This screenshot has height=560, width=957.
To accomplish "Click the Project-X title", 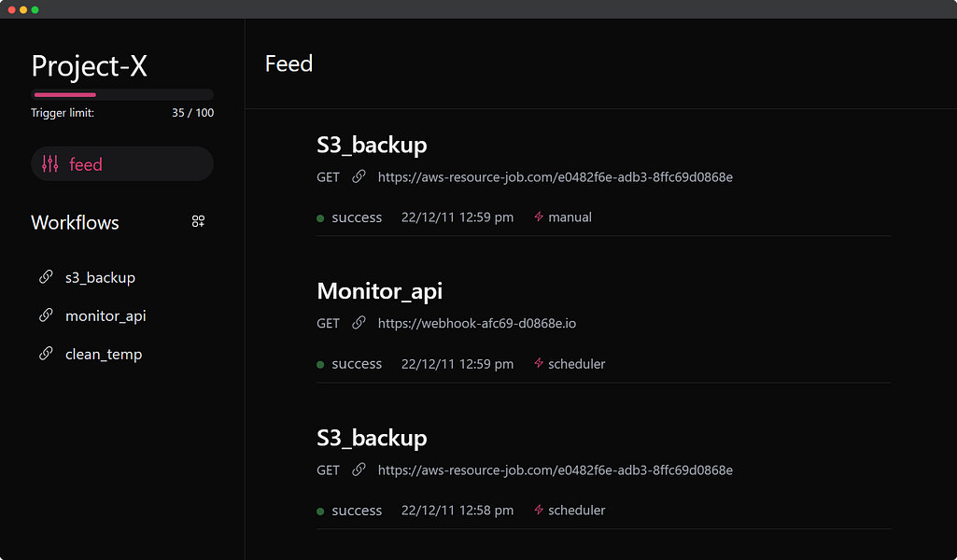I will [x=89, y=66].
